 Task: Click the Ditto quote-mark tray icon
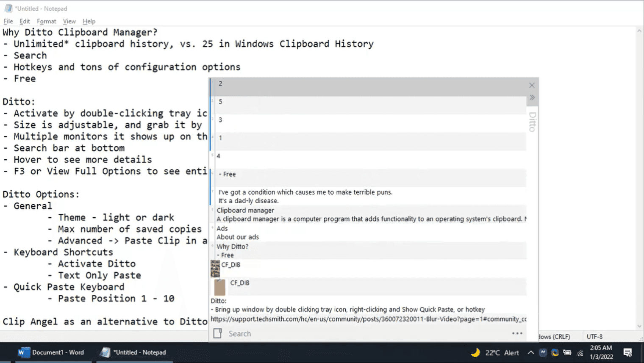(543, 352)
